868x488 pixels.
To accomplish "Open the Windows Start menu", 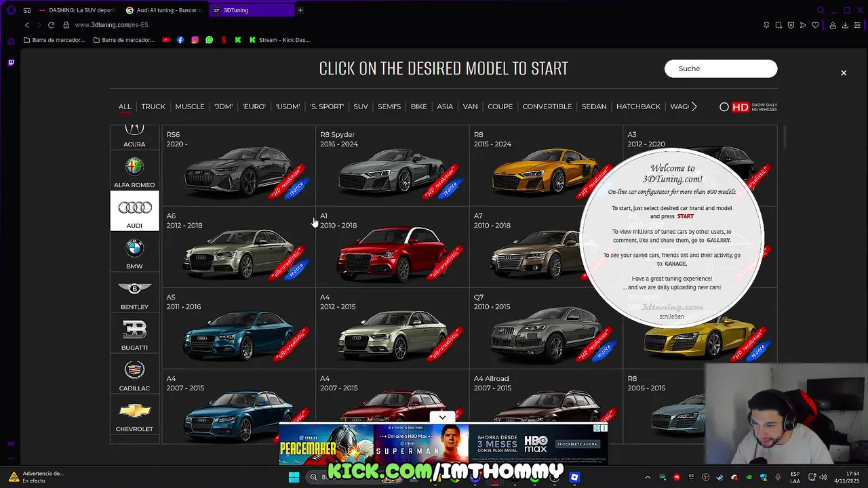I will coord(294,477).
